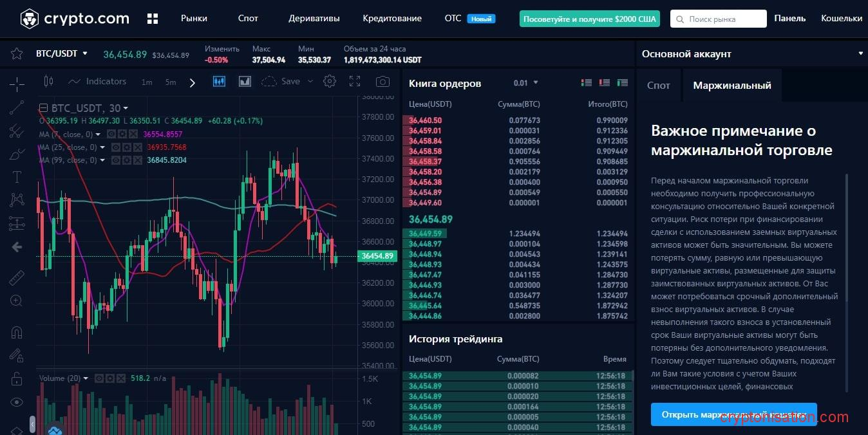This screenshot has width=868, height=435.
Task: Select the ruler measure tool
Action: coord(17,278)
